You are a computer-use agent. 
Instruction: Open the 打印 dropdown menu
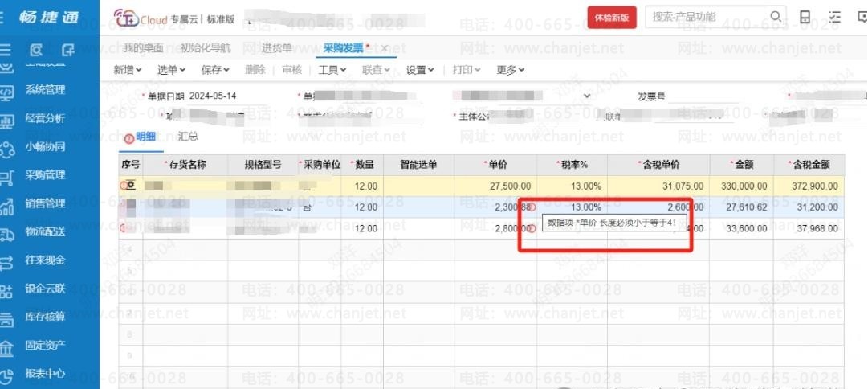(x=467, y=70)
